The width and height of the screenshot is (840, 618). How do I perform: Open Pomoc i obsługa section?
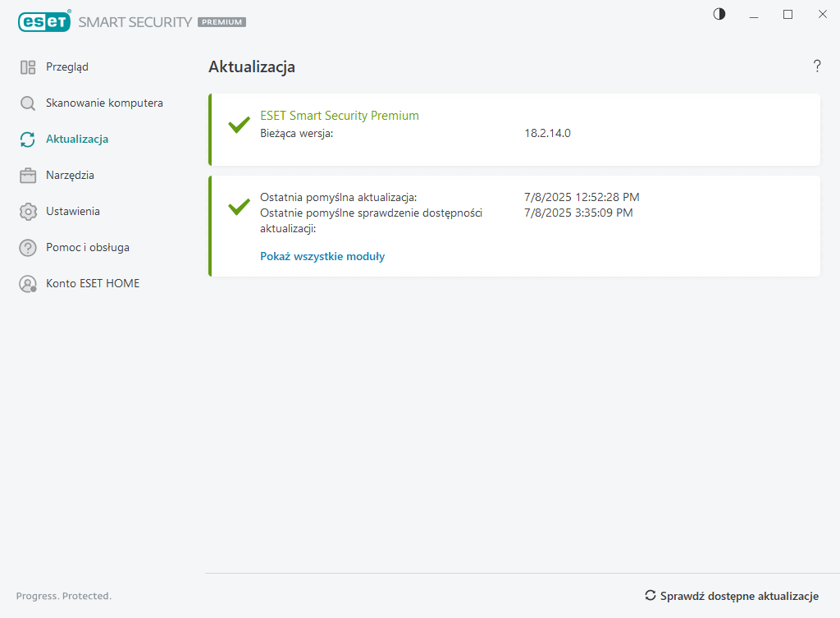tap(88, 248)
